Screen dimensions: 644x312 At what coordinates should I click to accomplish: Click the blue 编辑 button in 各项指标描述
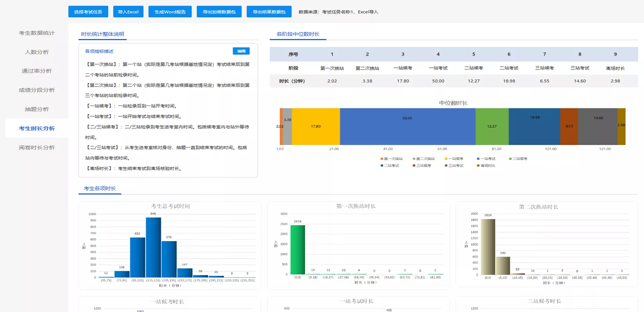pyautogui.click(x=241, y=51)
